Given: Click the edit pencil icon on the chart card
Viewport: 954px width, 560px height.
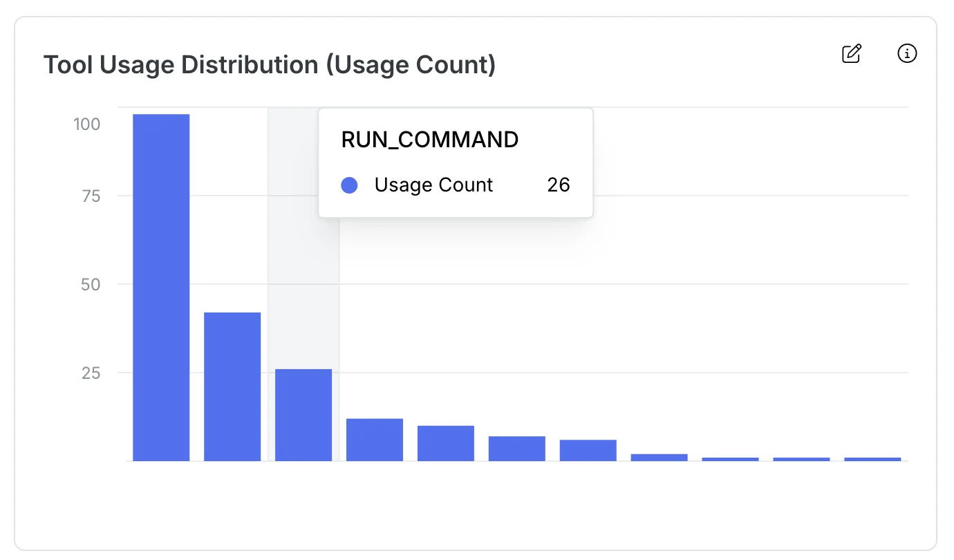Looking at the screenshot, I should pos(852,53).
